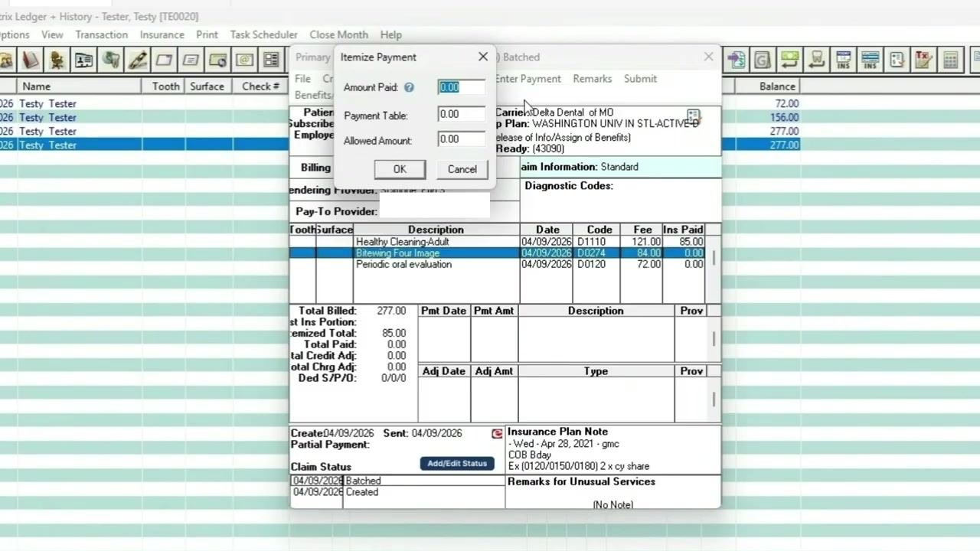Click the letter G document toolbar icon

tap(763, 59)
